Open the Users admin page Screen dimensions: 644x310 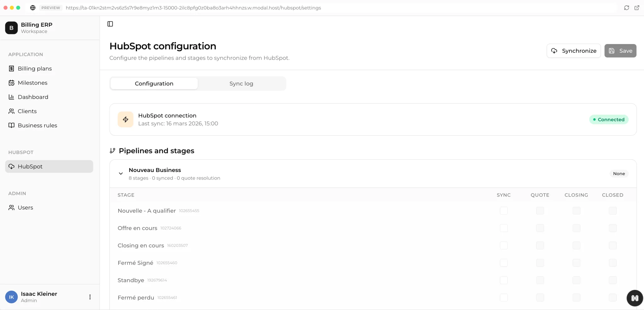pos(49,208)
